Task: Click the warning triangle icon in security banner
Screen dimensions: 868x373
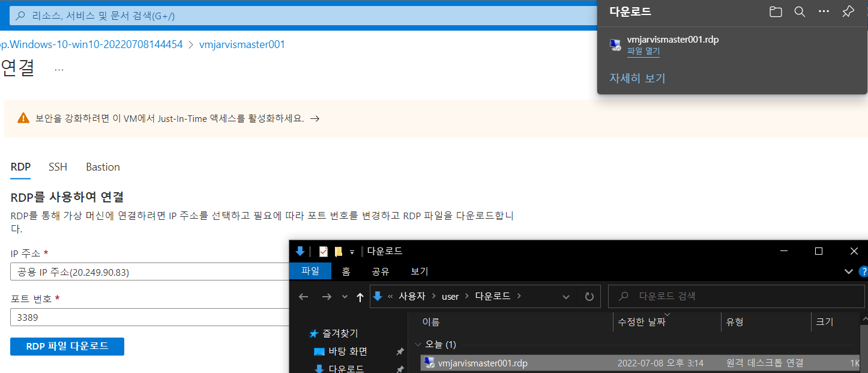Action: [x=23, y=118]
